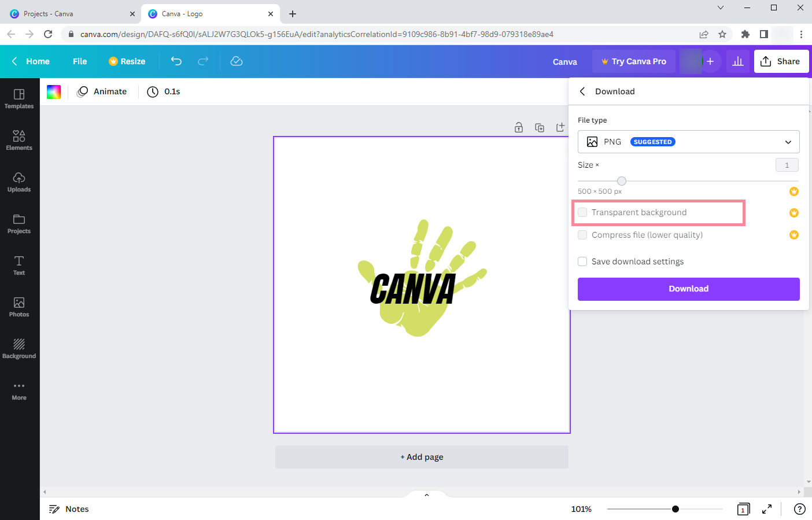Click the Pro crown next to Compress file
Viewport: 812px width, 520px height.
(x=794, y=235)
